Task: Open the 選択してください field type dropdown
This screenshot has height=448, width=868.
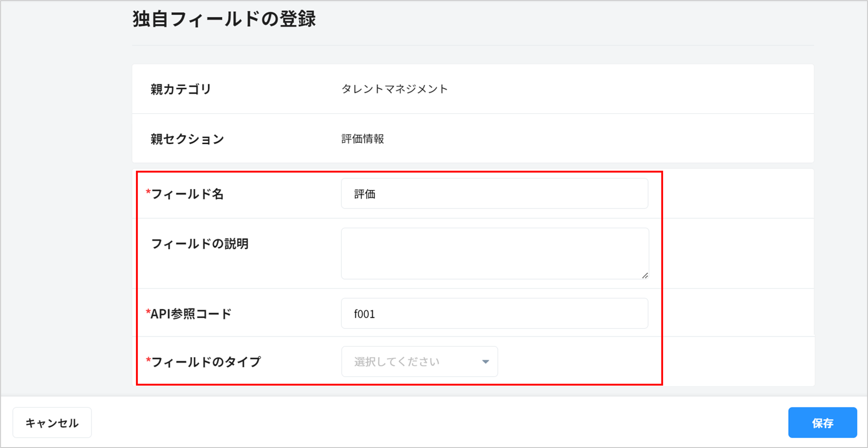Action: (419, 361)
